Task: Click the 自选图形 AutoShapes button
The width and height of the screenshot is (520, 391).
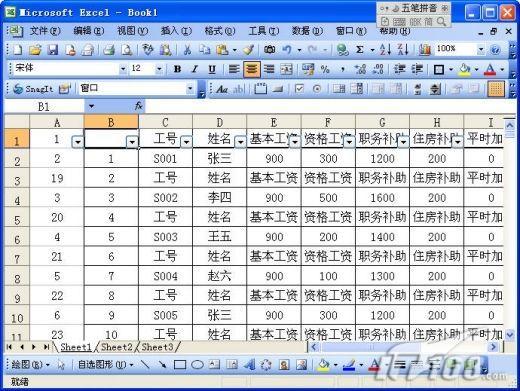Action: click(x=105, y=365)
